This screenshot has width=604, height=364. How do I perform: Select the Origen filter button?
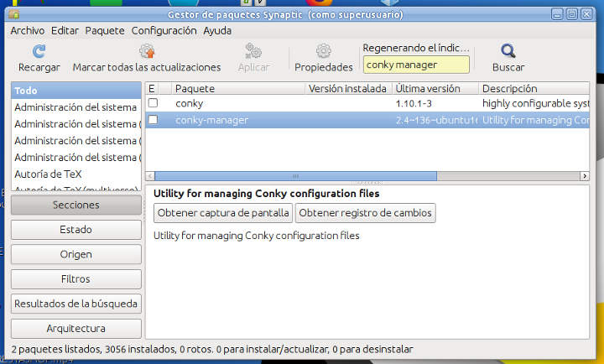pyautogui.click(x=75, y=254)
